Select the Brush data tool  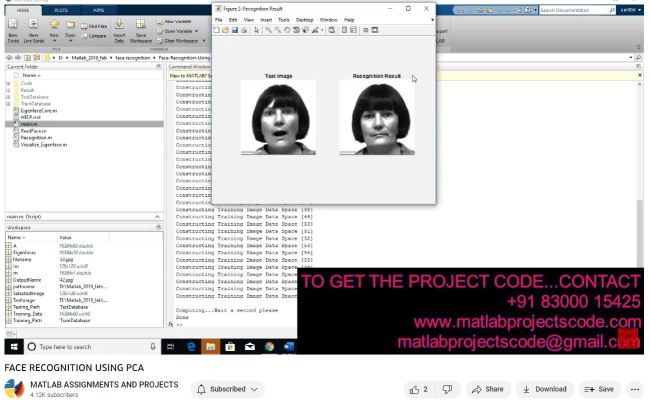point(315,30)
